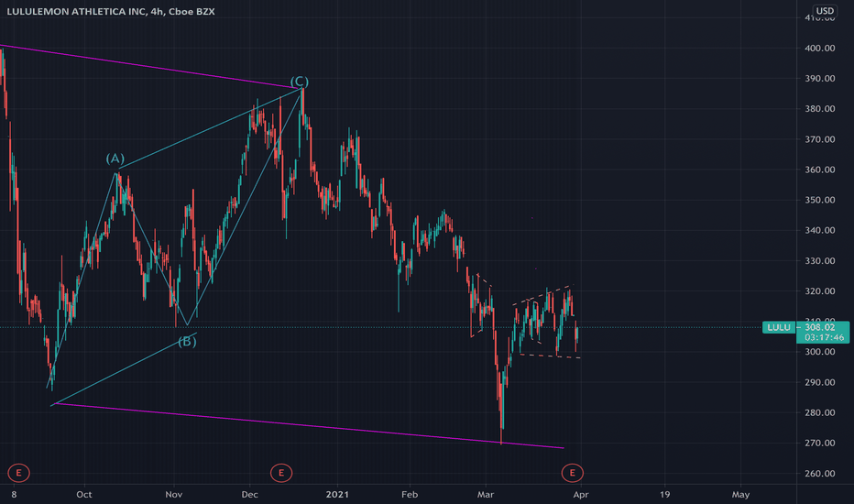Open the earnings marker in mid-December
Screen dimensions: 854x504
coord(281,473)
